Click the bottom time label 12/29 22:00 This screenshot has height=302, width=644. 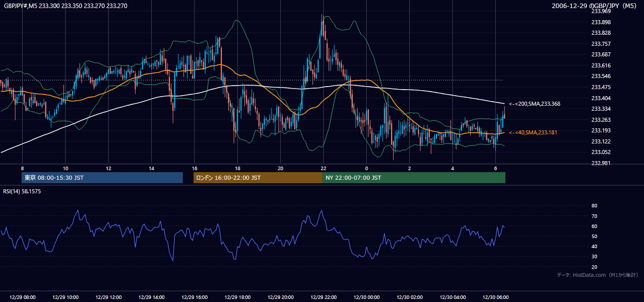click(324, 297)
